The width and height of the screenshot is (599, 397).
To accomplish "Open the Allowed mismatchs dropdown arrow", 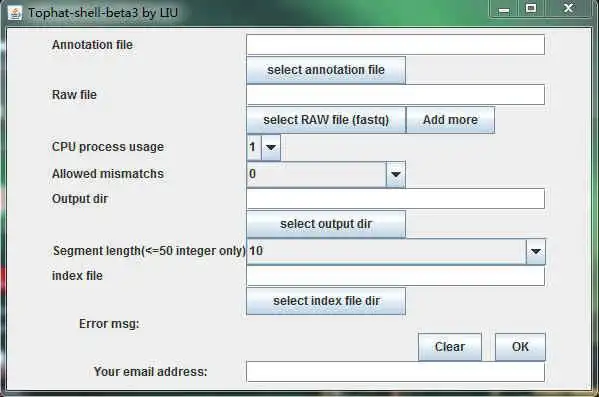I will pos(395,175).
